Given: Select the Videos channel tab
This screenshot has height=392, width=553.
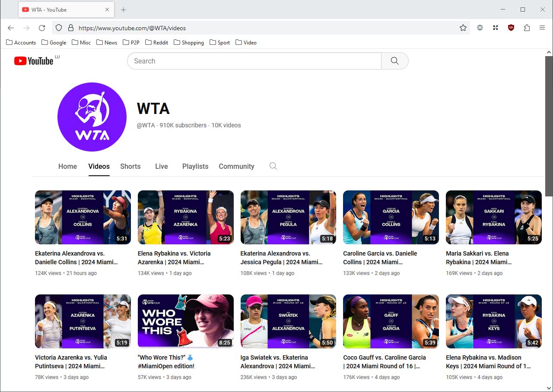Looking at the screenshot, I should (x=99, y=166).
